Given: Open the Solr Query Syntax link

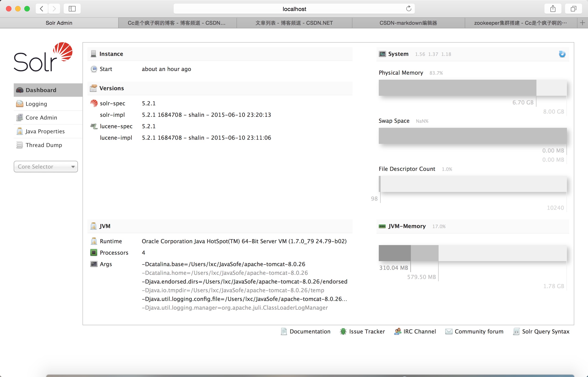Looking at the screenshot, I should tap(541, 331).
